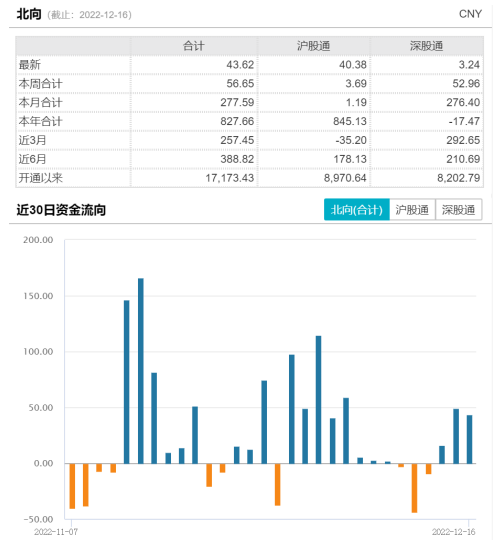Viewport: 500px width, 540px height.
Task: Select the 近3月 row label
Action: [32, 140]
